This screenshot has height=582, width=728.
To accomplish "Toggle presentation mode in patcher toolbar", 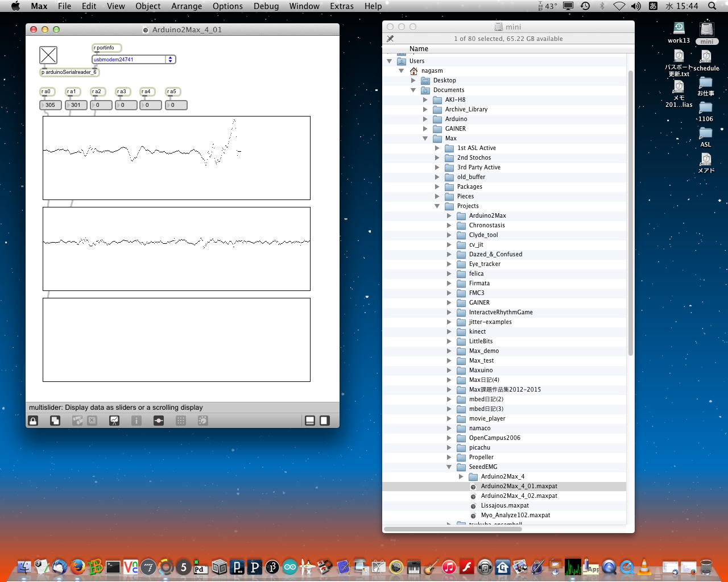I will [x=114, y=421].
